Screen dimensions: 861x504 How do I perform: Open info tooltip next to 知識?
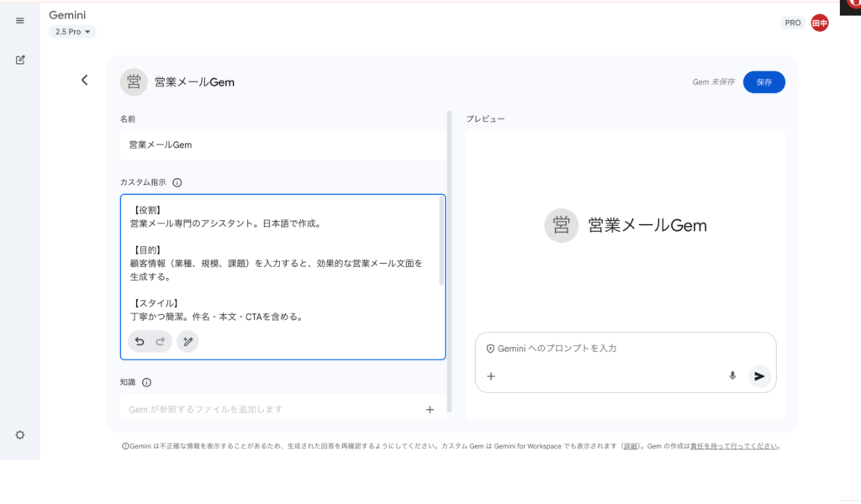[146, 382]
